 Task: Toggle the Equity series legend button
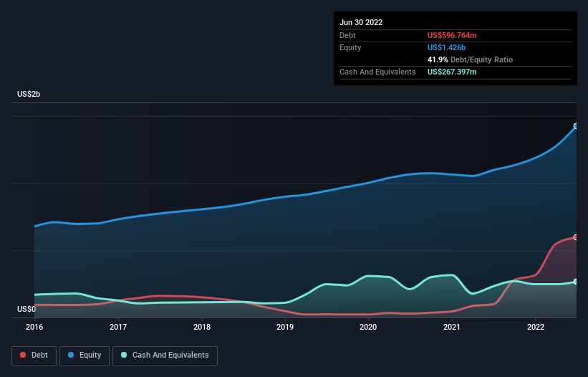tap(85, 356)
